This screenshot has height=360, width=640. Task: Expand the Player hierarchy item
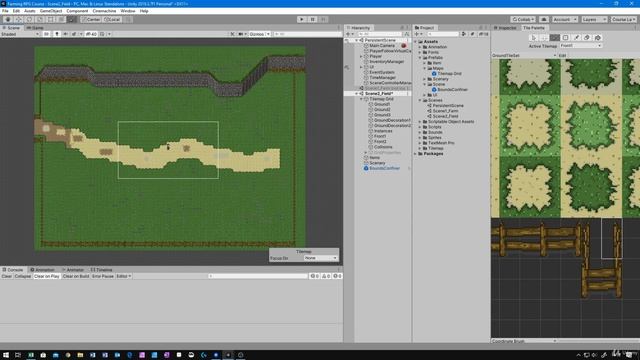(x=361, y=56)
